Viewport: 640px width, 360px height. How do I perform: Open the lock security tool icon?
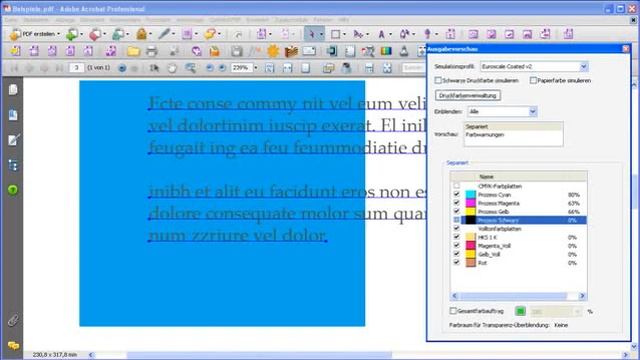[x=141, y=34]
